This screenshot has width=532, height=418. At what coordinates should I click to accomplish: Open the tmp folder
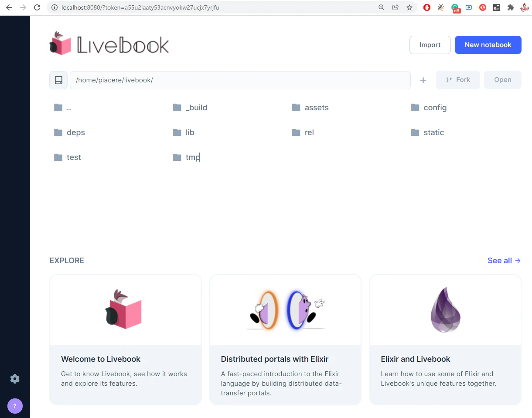tap(186, 157)
